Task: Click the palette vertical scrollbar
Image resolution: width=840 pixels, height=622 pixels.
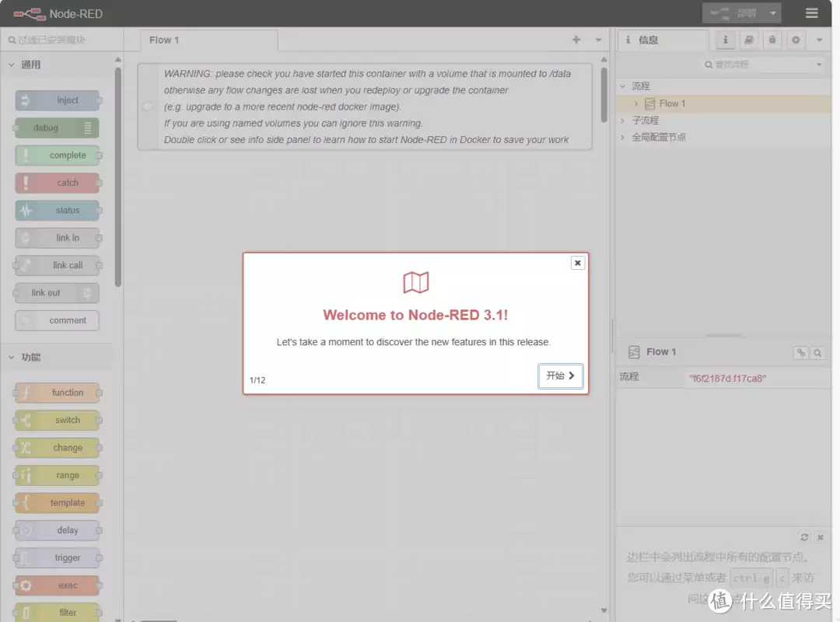Action: pos(118,176)
